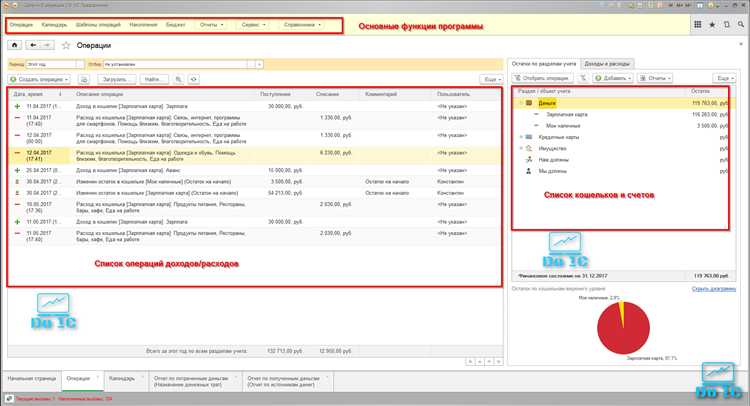Image resolution: width=750 pixels, height=406 pixels.
Task: Select the Мои наличные wallet row
Action: [621, 126]
